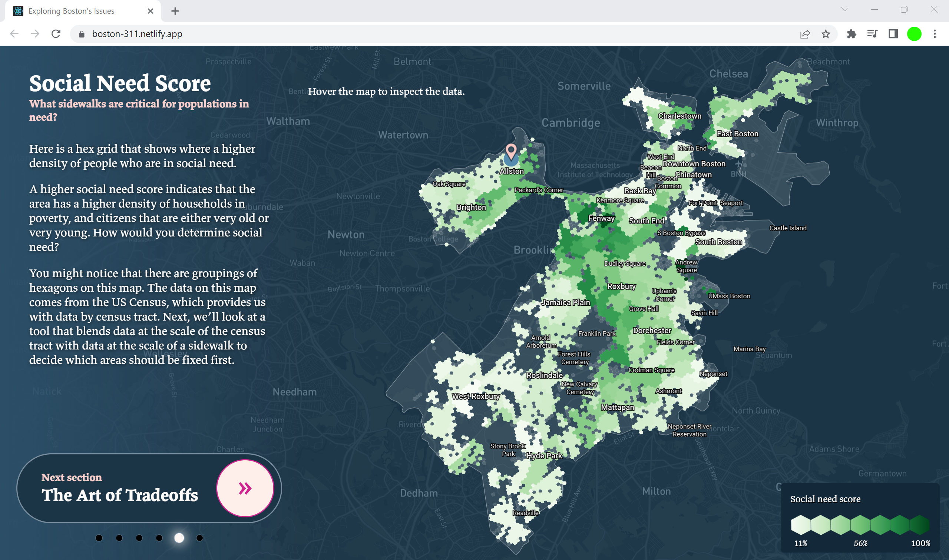Open Chrome's three-dot menu
Image resolution: width=949 pixels, height=560 pixels.
click(x=935, y=34)
